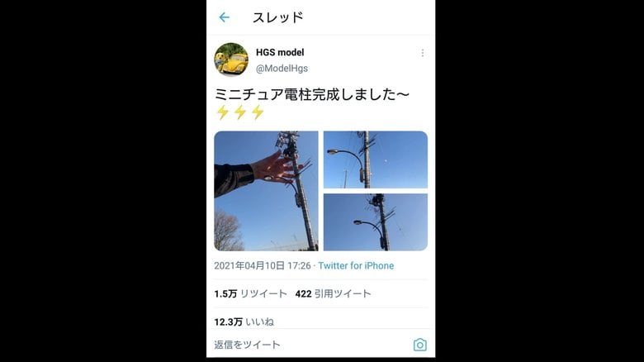This screenshot has height=362, width=644.
Task: Tap the スレッド header title
Action: tap(277, 17)
